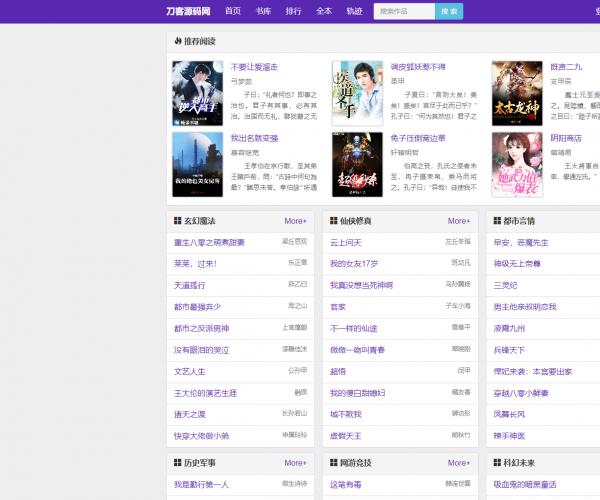The height and width of the screenshot is (500, 600).
Task: Open the 早安，恶魔先生 book link
Action: click(x=521, y=242)
